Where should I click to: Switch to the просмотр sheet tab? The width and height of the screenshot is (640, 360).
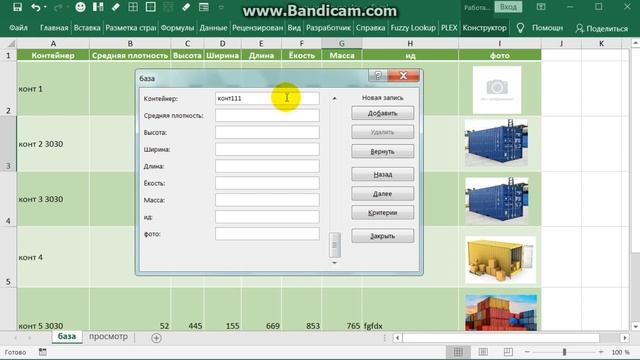(108, 337)
